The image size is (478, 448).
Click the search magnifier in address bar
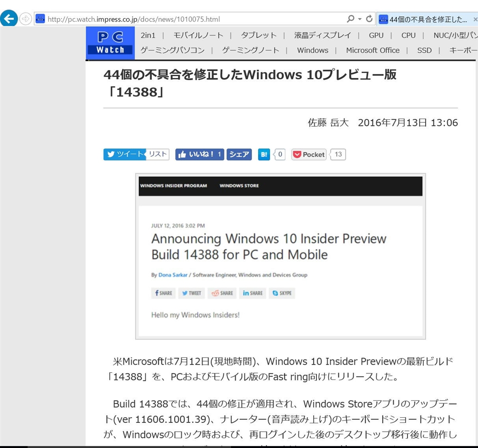351,19
